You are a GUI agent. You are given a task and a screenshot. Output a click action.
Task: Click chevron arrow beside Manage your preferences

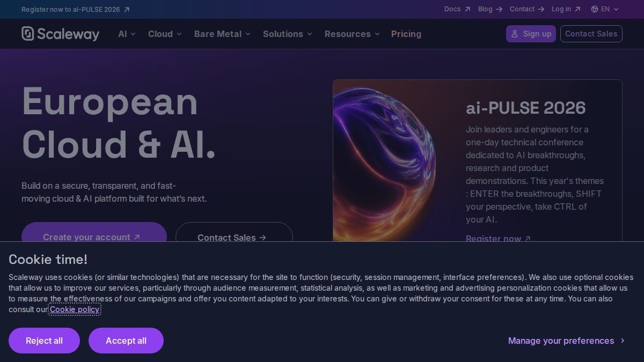623,341
